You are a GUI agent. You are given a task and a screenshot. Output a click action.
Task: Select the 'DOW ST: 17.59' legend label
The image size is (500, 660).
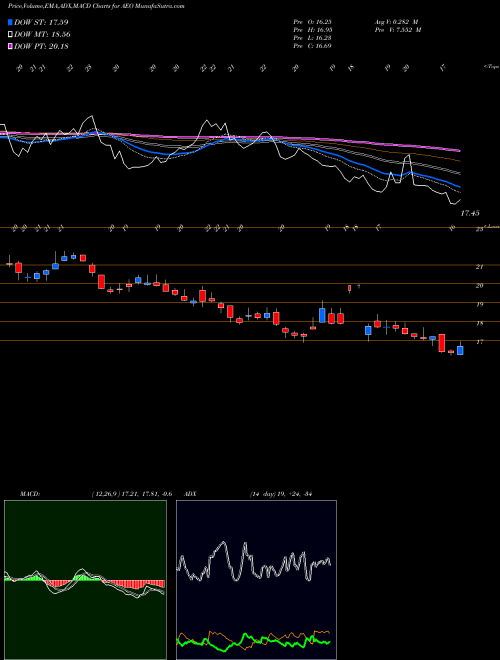pos(41,22)
